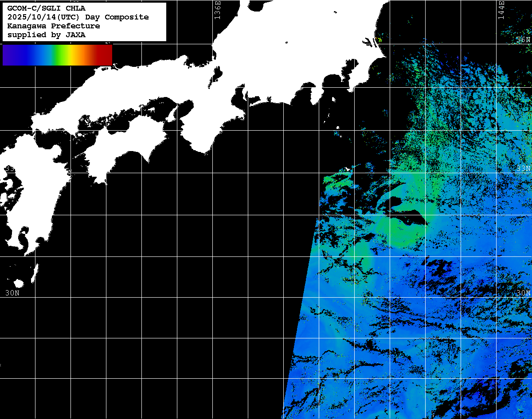This screenshot has width=532, height=419.
Task: Click the 30N label on the left edge
Action: pyautogui.click(x=12, y=293)
